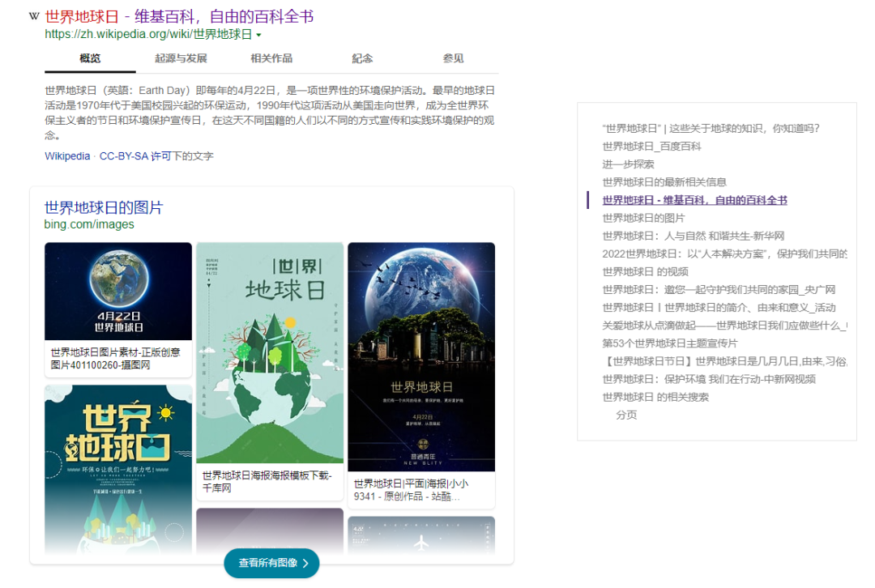
Task: Jump to 第53个世界地球日主题宣传片 entry
Action: coord(670,343)
